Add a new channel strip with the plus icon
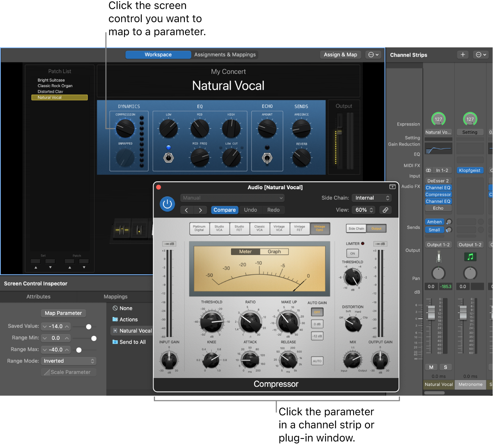 coord(463,54)
